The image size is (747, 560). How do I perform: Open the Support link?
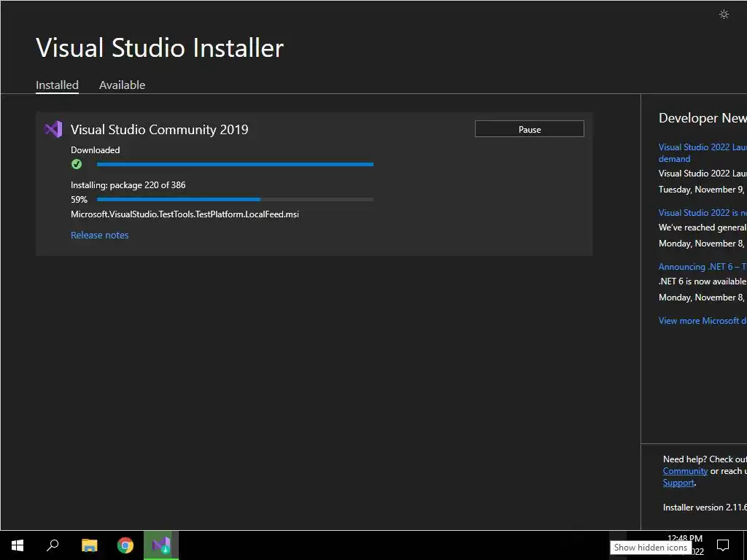pos(678,483)
